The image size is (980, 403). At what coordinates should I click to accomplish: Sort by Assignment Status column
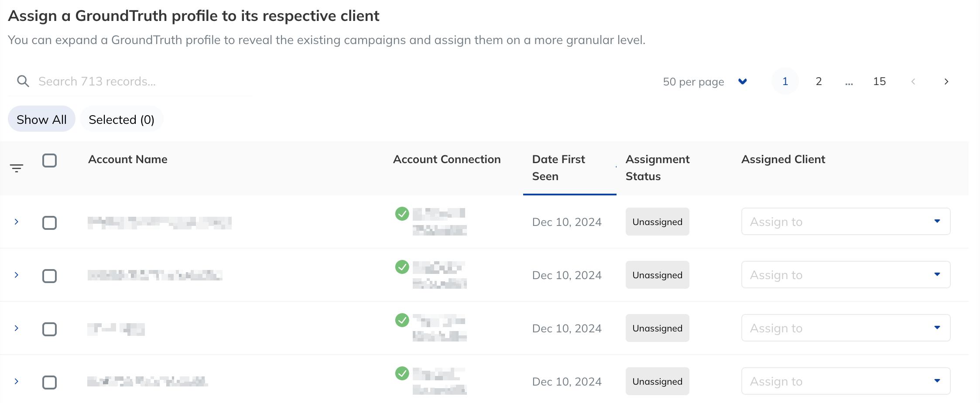point(657,167)
